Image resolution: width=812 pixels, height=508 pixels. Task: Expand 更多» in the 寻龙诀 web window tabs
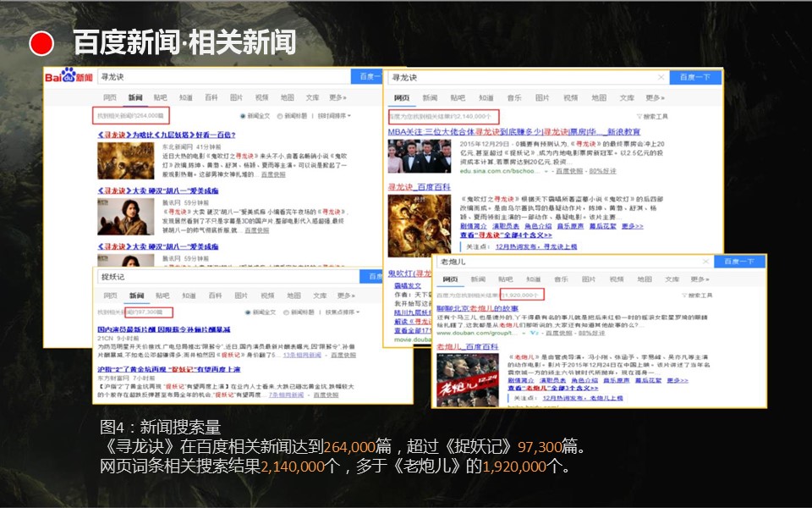[x=655, y=97]
